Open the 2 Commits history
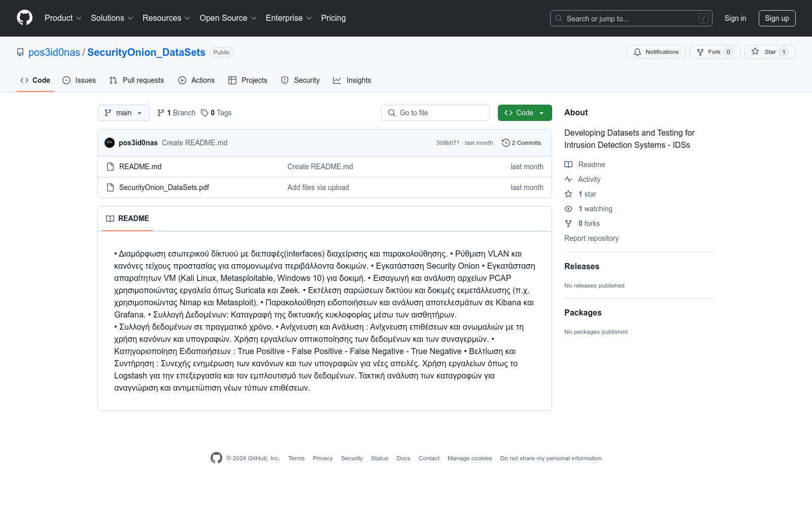Image resolution: width=812 pixels, height=508 pixels. pos(521,143)
